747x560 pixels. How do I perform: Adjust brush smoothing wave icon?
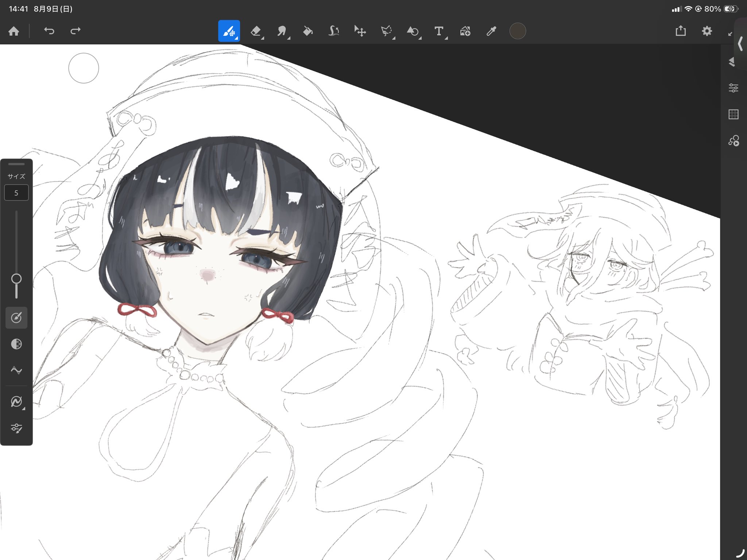click(16, 370)
